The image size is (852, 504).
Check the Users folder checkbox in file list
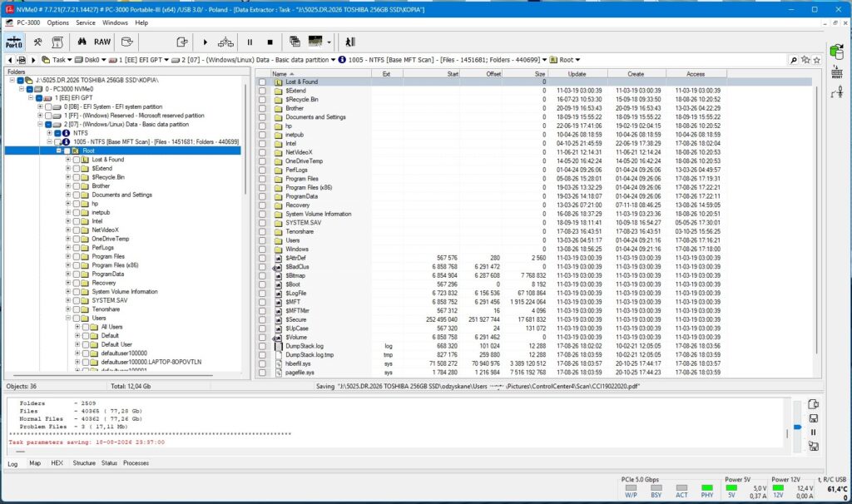click(x=262, y=240)
